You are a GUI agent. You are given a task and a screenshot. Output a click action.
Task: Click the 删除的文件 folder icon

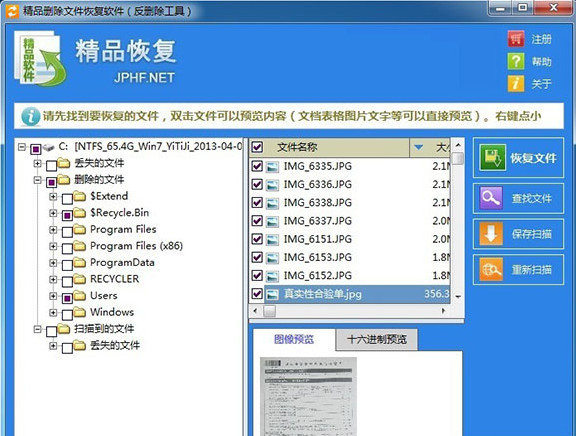tap(64, 180)
